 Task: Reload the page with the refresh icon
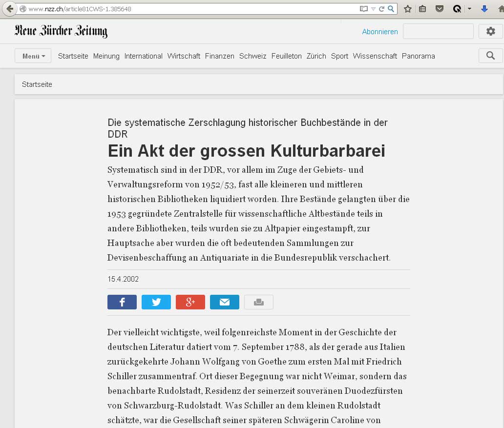[x=382, y=9]
